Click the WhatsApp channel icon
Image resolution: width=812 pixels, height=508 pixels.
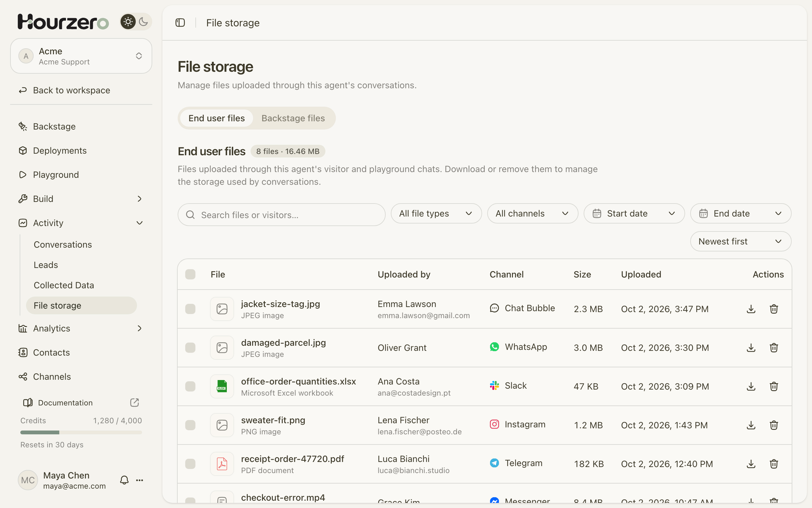[494, 347]
